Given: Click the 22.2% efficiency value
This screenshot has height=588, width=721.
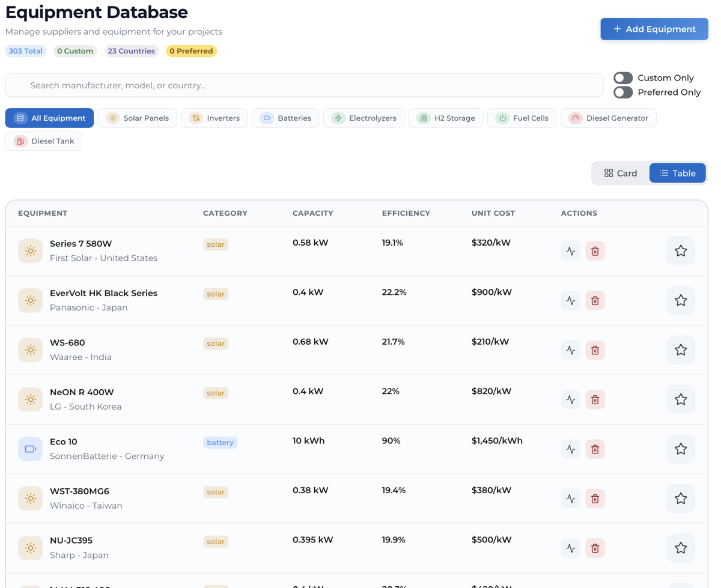Looking at the screenshot, I should coord(394,292).
